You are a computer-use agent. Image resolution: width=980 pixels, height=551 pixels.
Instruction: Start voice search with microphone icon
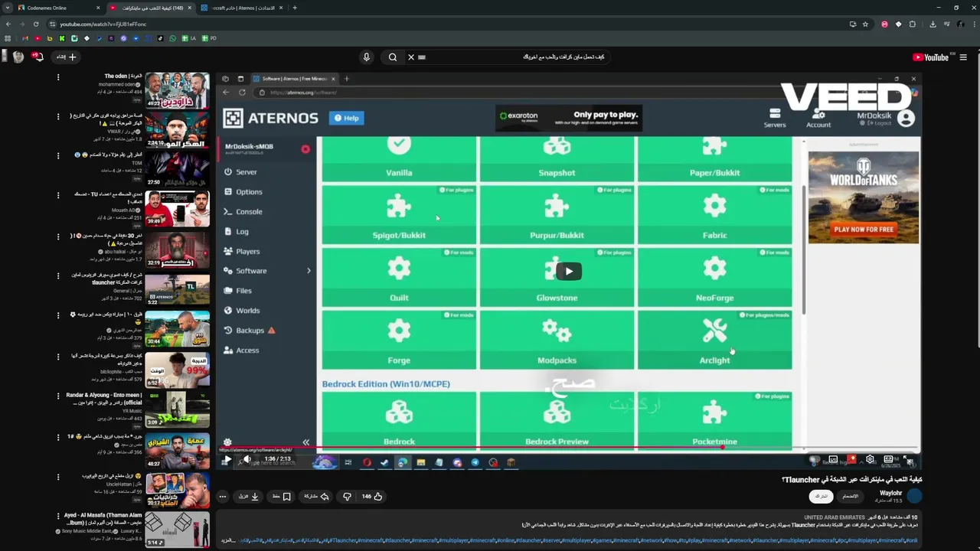(366, 57)
